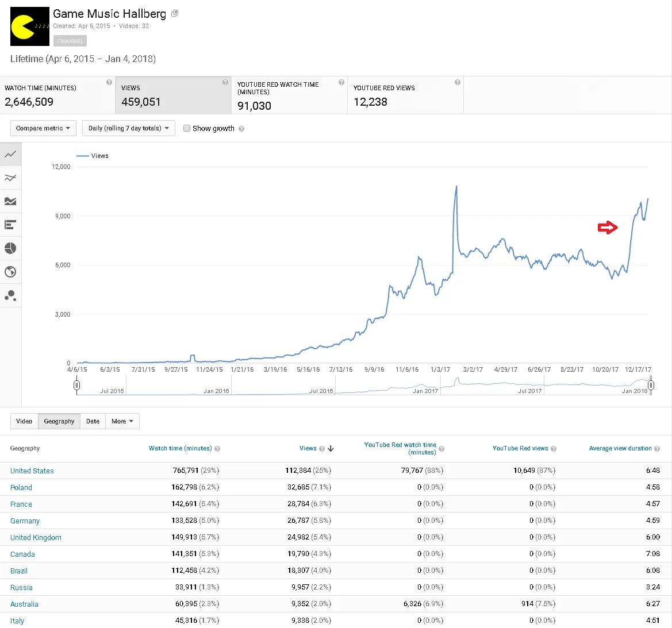The width and height of the screenshot is (672, 628).
Task: Select the Watch Time (Minutes) metric card
Action: (x=57, y=95)
